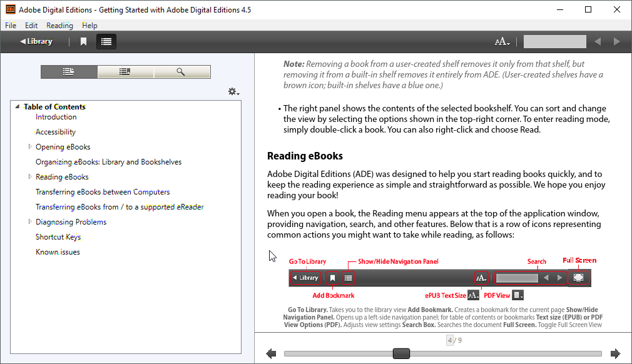Viewport: 632px width, 364px height.
Task: Open Transferring eBooks between Computers
Action: click(103, 192)
